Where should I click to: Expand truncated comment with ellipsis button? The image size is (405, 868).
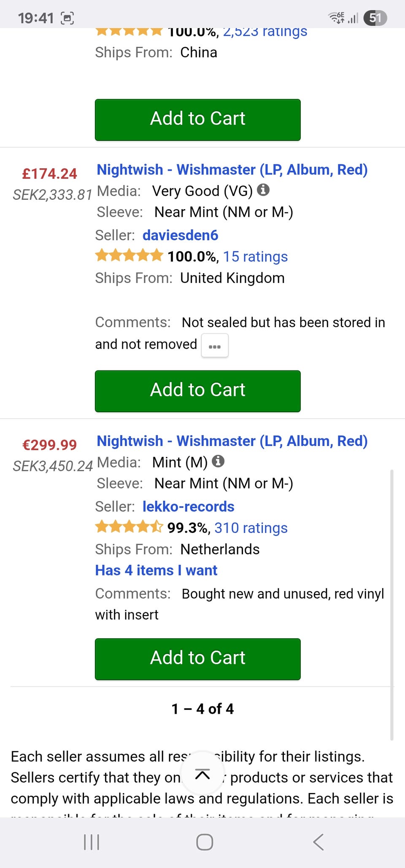click(x=215, y=346)
